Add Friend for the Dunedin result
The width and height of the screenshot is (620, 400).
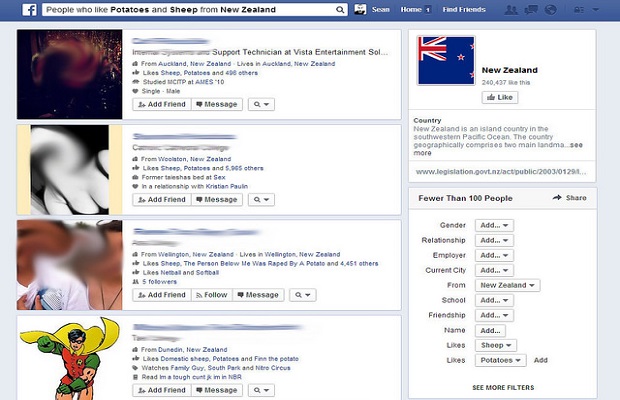(162, 390)
